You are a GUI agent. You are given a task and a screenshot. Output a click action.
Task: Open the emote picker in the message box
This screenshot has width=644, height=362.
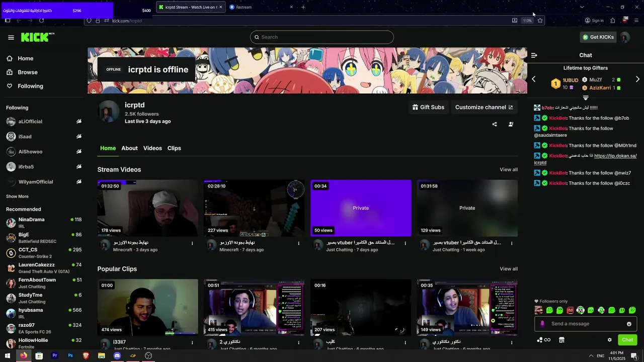pos(629,324)
